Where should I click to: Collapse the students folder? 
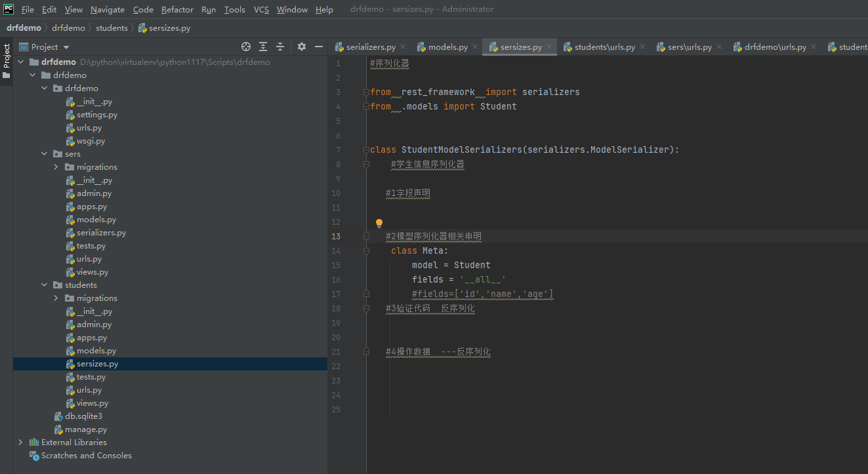pos(44,285)
